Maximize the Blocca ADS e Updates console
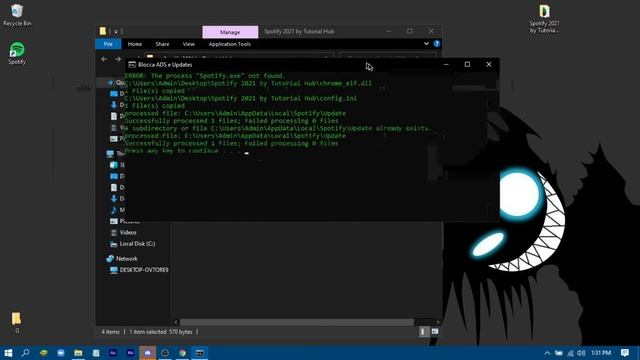 [x=467, y=64]
